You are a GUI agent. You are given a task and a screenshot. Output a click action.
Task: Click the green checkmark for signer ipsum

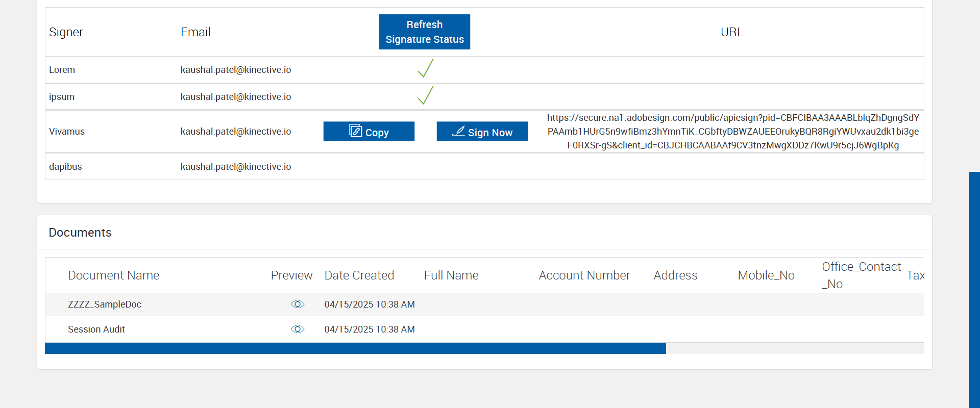425,95
